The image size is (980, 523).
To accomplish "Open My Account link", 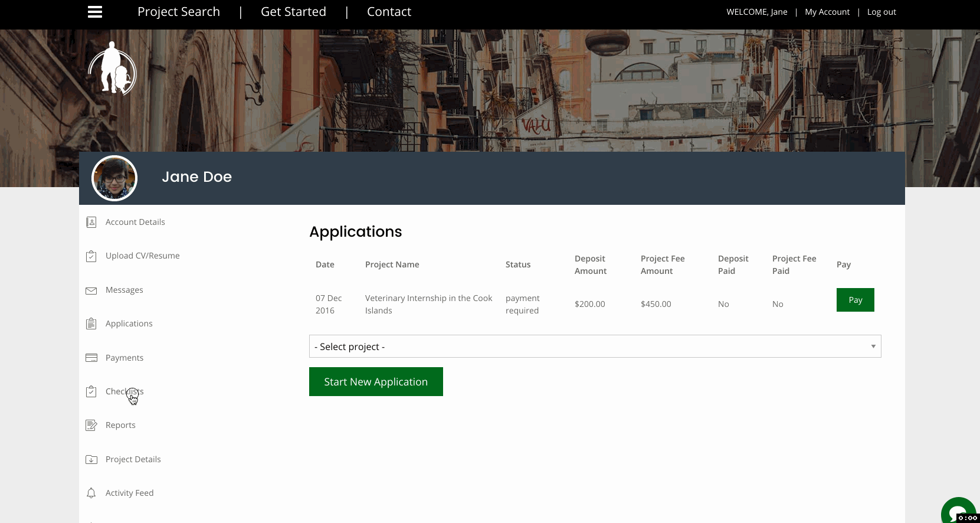I will coord(827,12).
